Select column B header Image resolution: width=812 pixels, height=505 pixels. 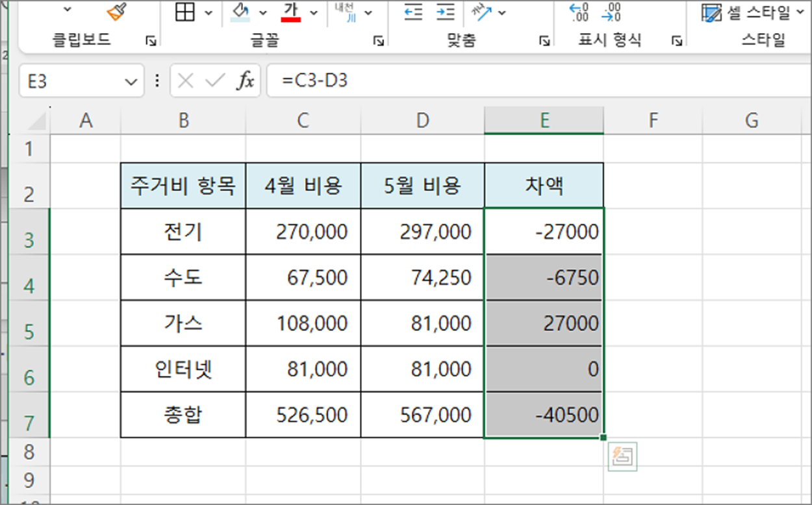point(183,120)
